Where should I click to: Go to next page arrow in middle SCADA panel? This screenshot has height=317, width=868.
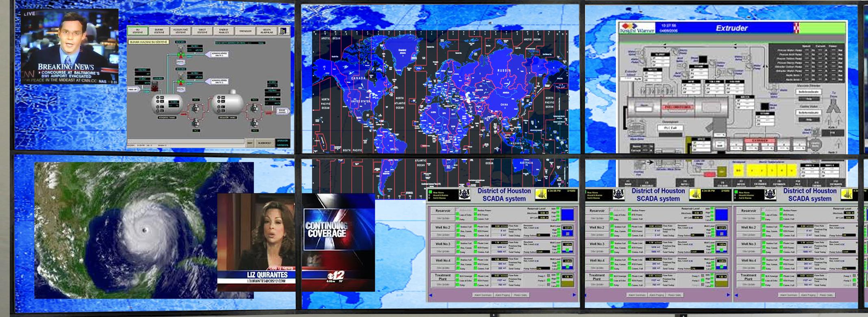[x=729, y=295]
